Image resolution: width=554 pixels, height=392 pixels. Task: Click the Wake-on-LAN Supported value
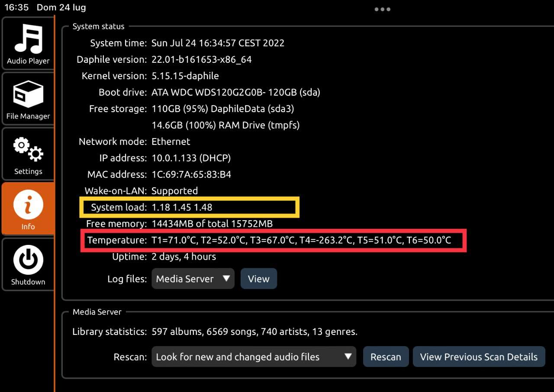pos(174,191)
